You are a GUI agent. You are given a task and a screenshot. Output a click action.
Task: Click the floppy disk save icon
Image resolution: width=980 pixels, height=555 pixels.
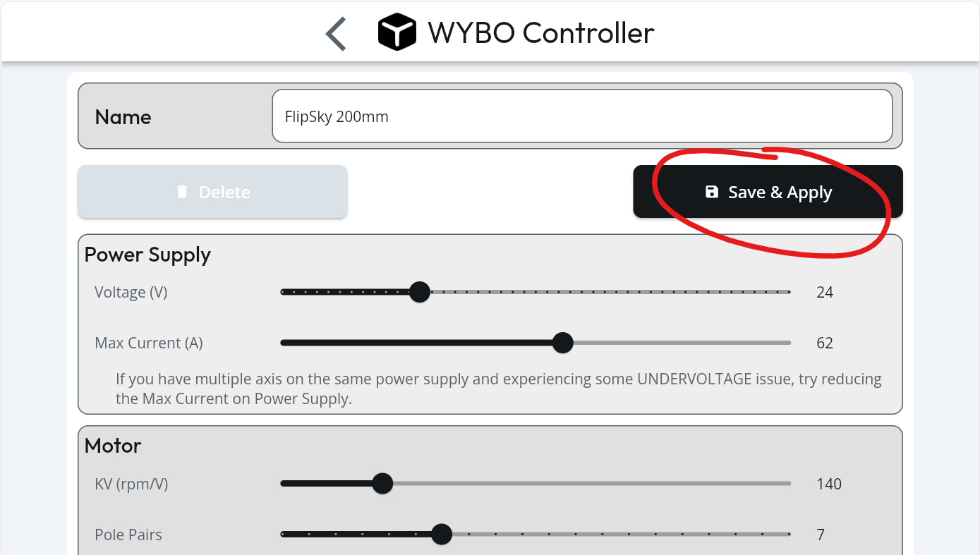click(712, 192)
